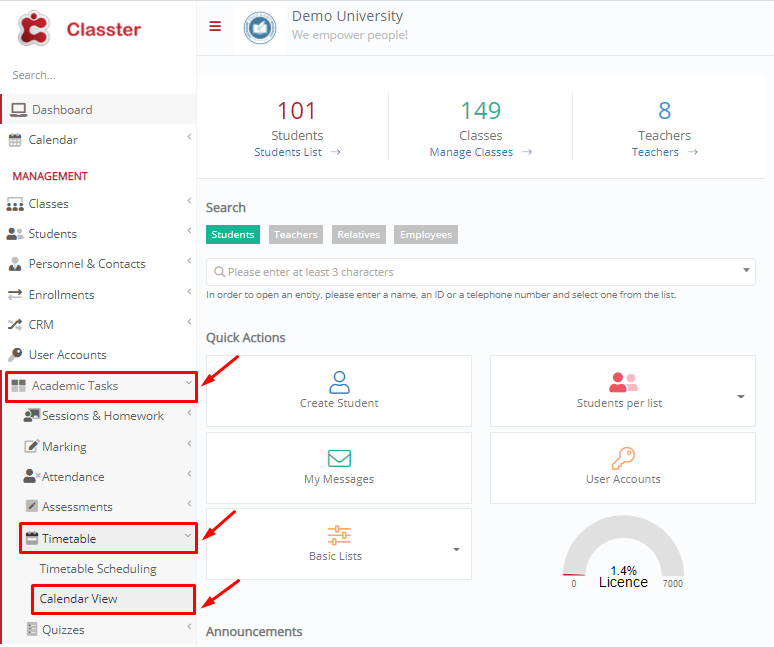This screenshot has height=647, width=774.
Task: Click the 101 students count
Action: pos(296,111)
